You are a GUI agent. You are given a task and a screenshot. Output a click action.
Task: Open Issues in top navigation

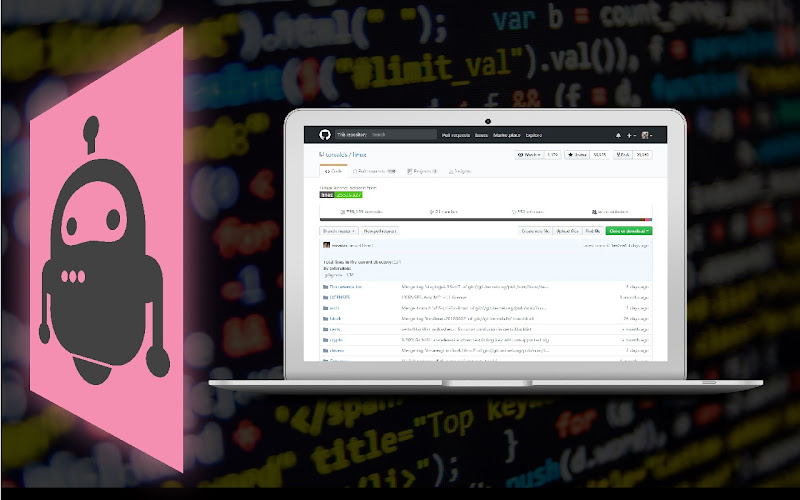click(x=482, y=135)
